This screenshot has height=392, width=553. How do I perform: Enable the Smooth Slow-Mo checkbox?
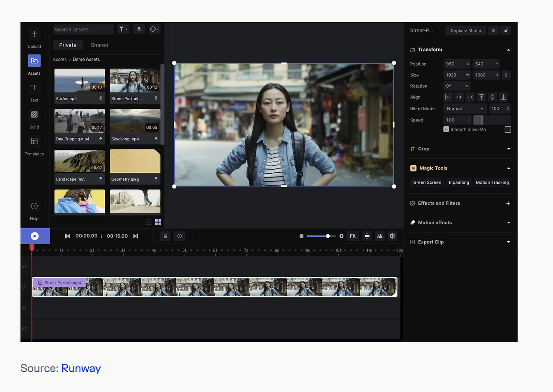pyautogui.click(x=508, y=130)
